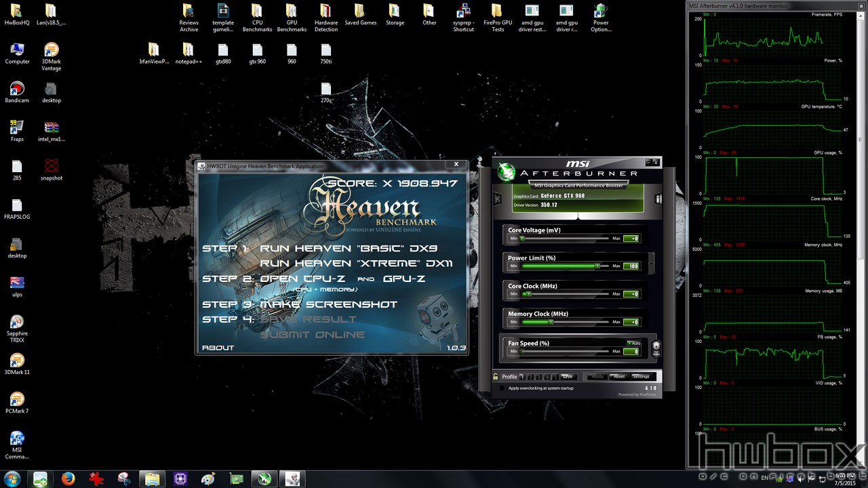Select the Computer desktop icon
Viewport: 868px width, 488px height.
(x=17, y=54)
